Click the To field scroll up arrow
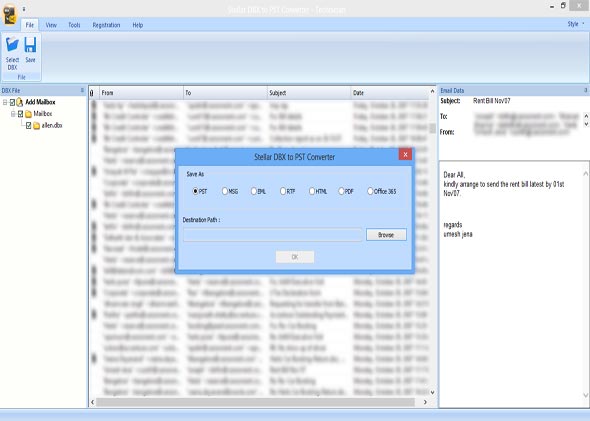Image resolution: width=590 pixels, height=421 pixels. pos(586,115)
